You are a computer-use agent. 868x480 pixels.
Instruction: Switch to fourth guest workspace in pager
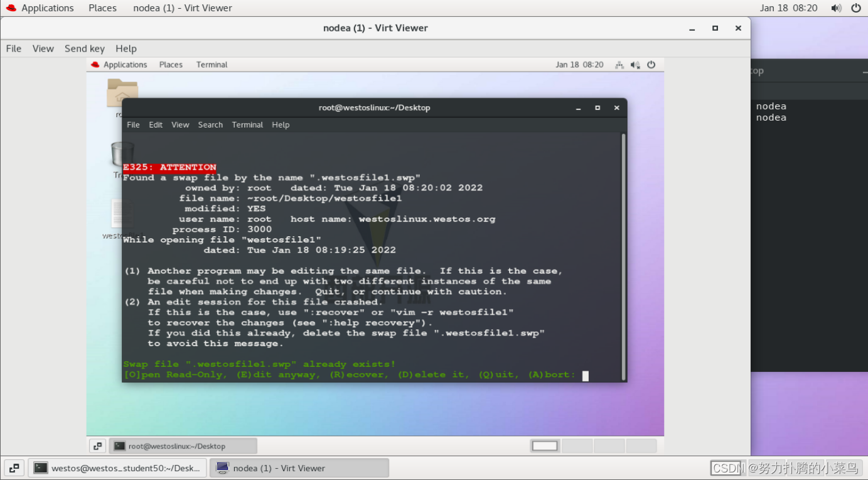[x=641, y=446]
